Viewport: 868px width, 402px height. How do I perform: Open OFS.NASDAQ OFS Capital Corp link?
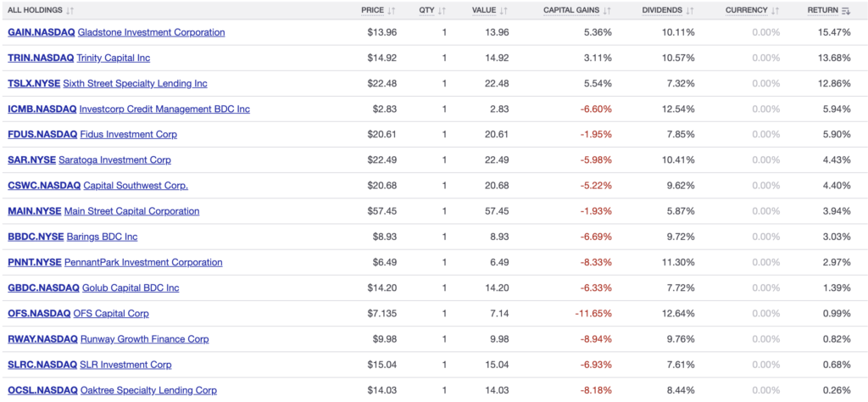(78, 313)
